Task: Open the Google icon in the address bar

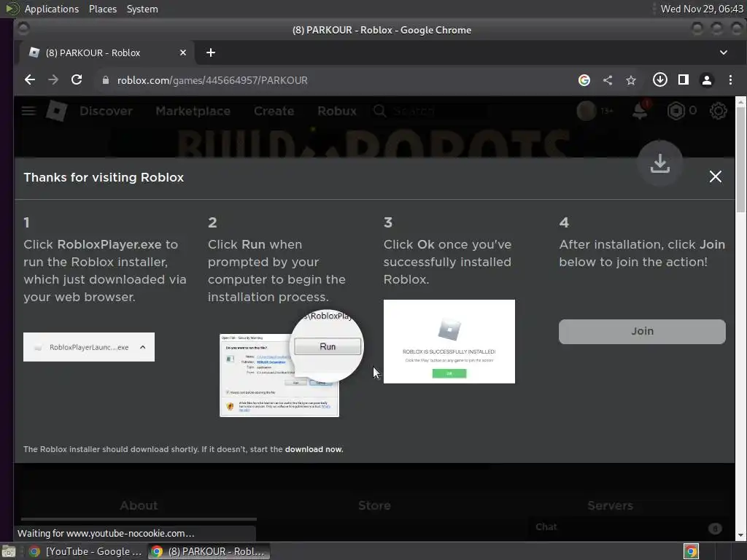Action: pyautogui.click(x=584, y=80)
